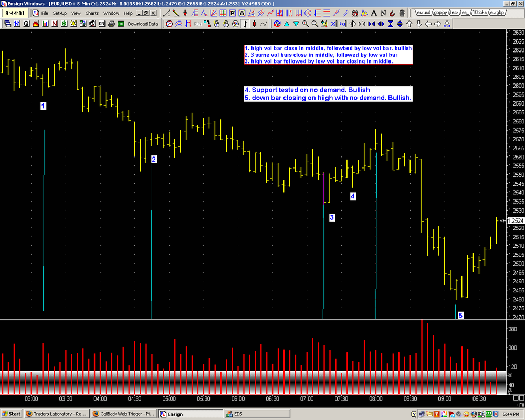Switch to the eurgbp chart tab

tap(497, 13)
